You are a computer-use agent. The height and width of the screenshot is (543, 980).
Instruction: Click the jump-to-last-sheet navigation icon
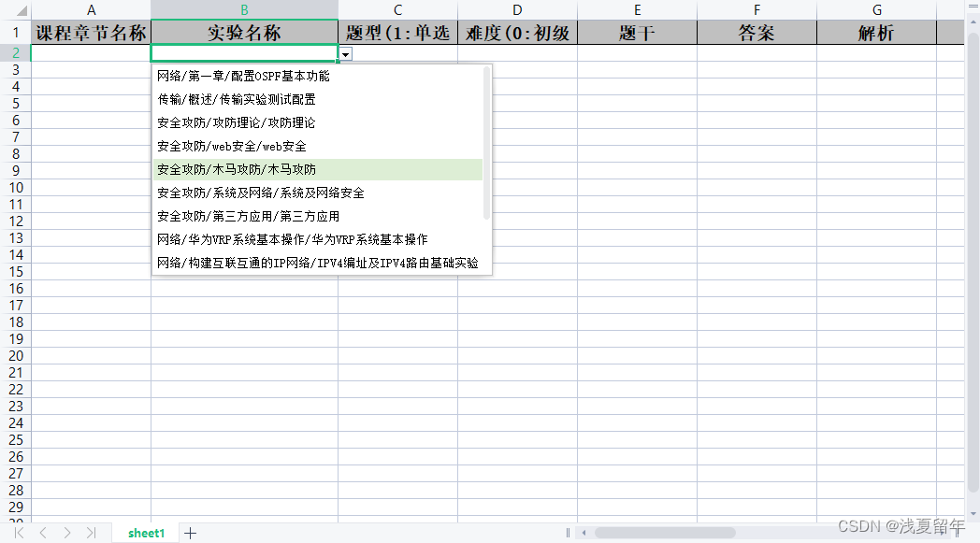91,532
